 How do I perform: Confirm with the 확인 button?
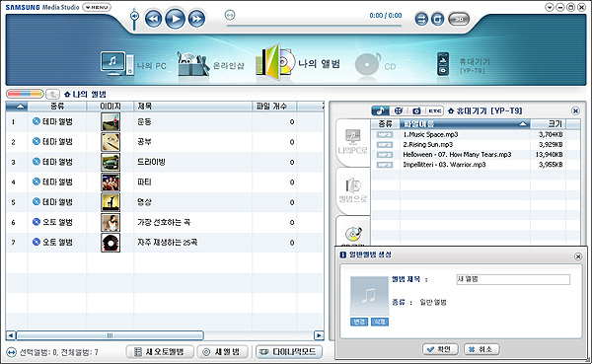pyautogui.click(x=440, y=349)
